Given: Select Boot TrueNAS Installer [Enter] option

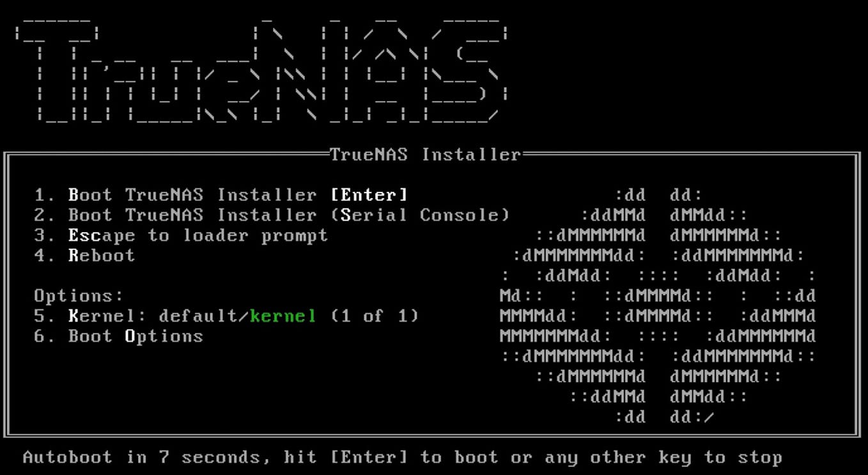Looking at the screenshot, I should coord(221,194).
